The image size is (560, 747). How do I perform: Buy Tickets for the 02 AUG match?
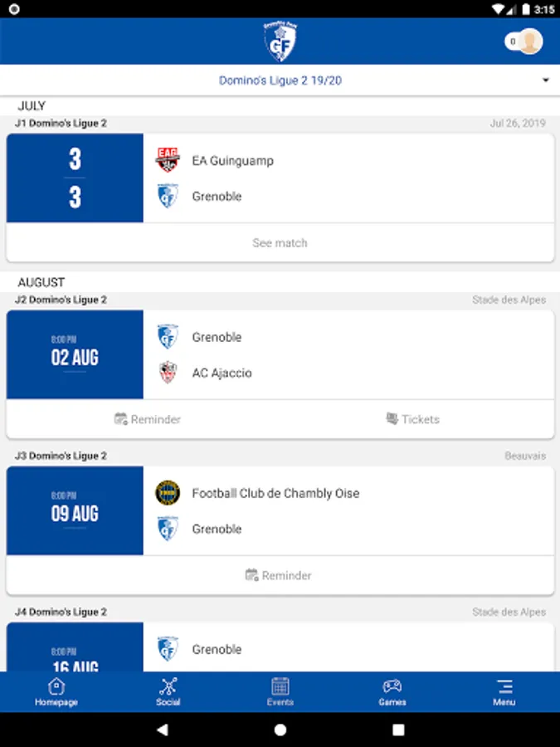[413, 419]
